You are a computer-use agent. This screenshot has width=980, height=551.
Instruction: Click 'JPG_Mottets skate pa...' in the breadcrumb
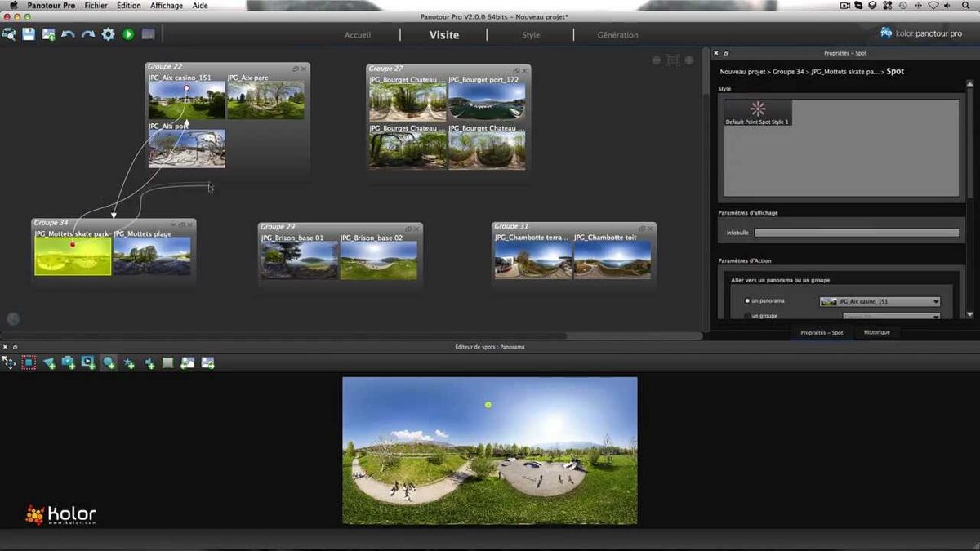[x=845, y=72]
